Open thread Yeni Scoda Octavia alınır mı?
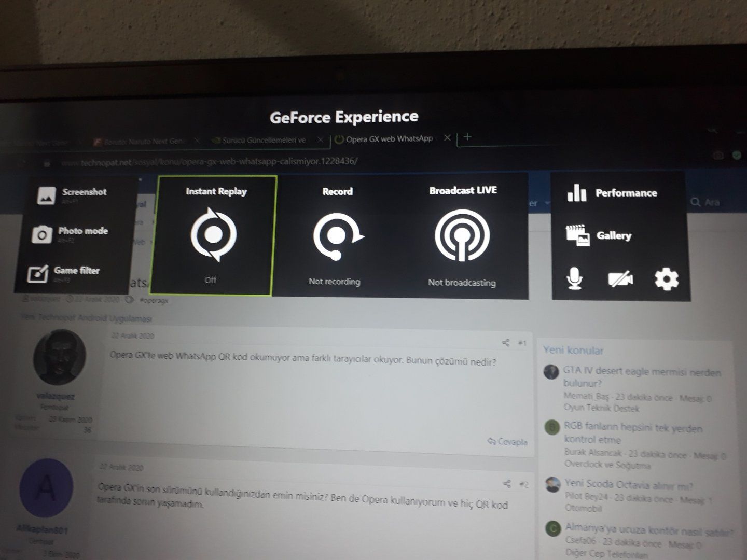Viewport: 747px width, 560px height. click(629, 485)
